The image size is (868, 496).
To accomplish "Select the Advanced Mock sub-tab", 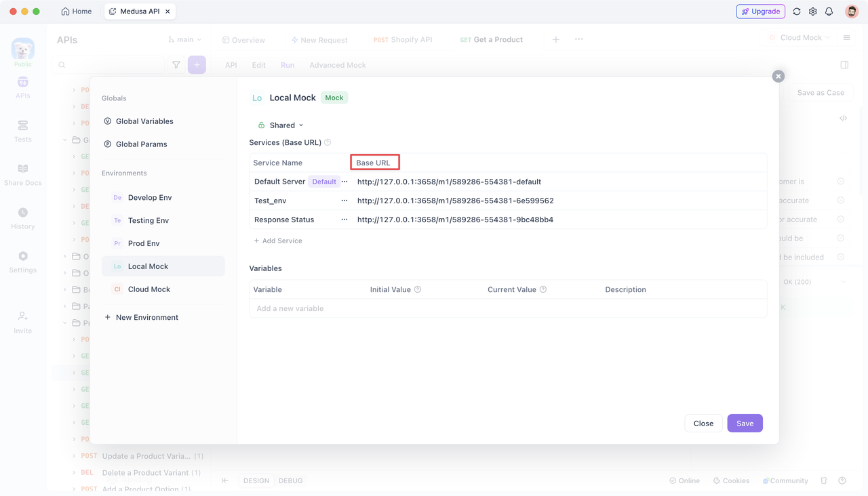I will (338, 65).
